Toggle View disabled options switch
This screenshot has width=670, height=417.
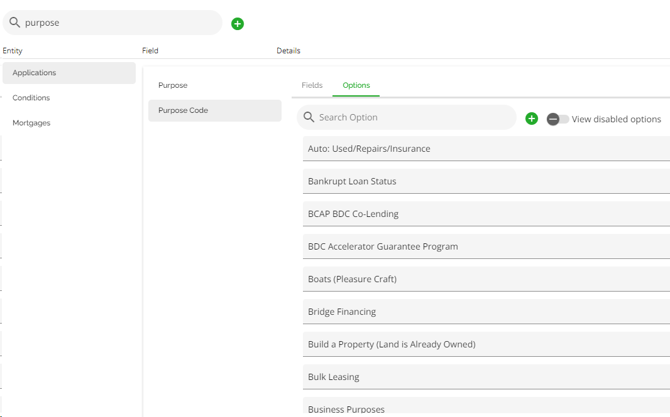(557, 119)
